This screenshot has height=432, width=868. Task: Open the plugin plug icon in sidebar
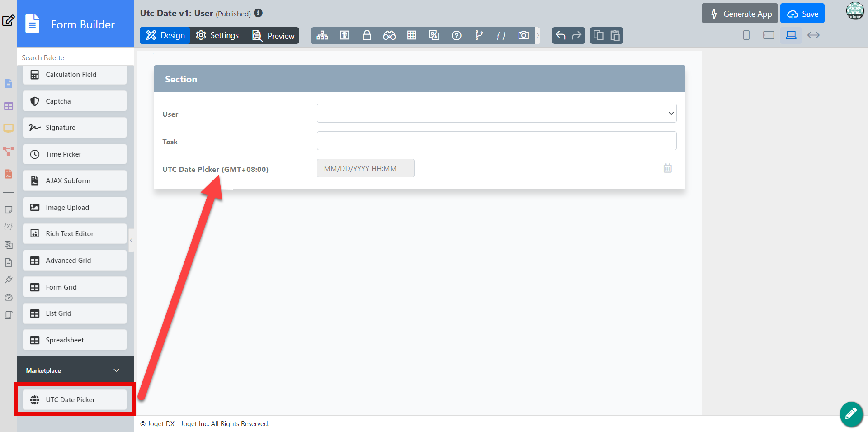(x=9, y=280)
